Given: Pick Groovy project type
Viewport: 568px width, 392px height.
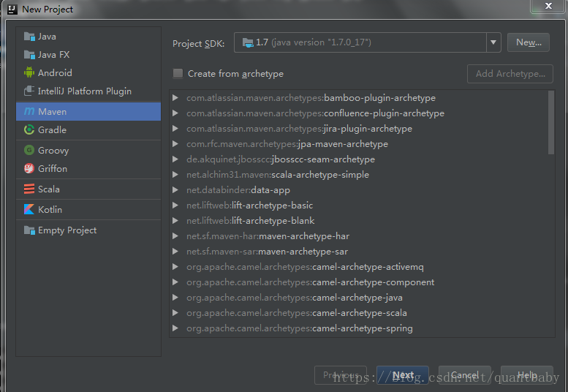Looking at the screenshot, I should click(x=88, y=150).
